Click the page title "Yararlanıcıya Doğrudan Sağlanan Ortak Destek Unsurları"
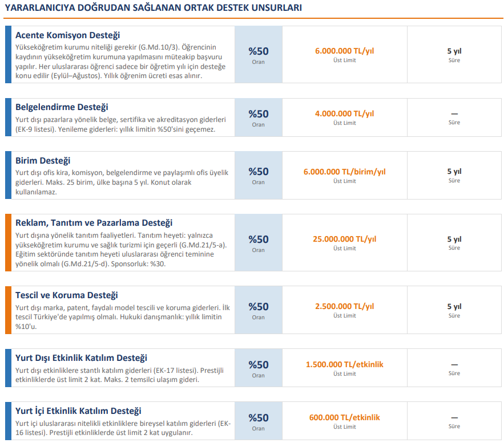The width and height of the screenshot is (504, 443). 154,8
